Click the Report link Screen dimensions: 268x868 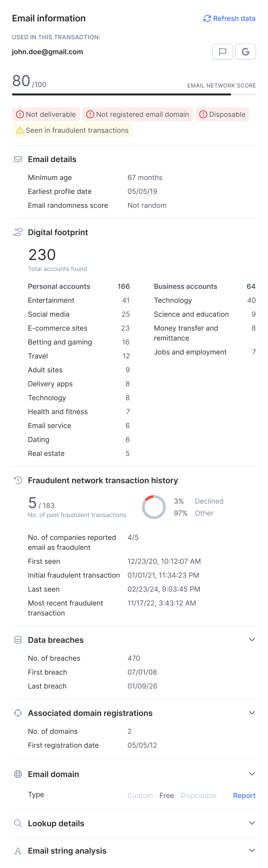coord(244,795)
